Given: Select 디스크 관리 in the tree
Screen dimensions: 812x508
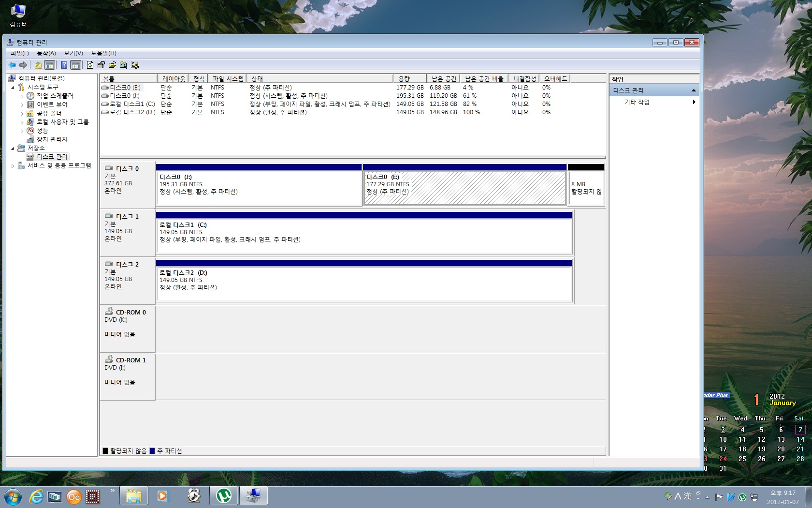Looking at the screenshot, I should click(52, 157).
